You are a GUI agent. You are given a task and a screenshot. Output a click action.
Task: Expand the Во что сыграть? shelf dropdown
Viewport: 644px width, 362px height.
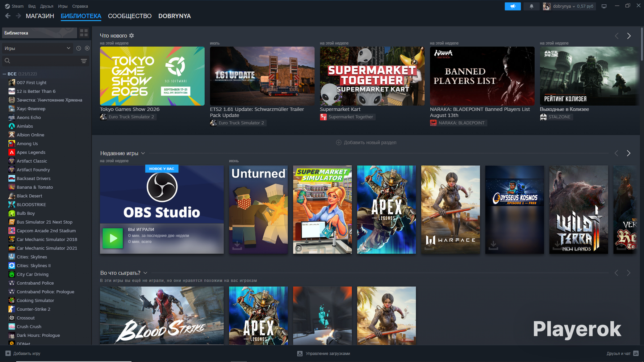click(145, 273)
